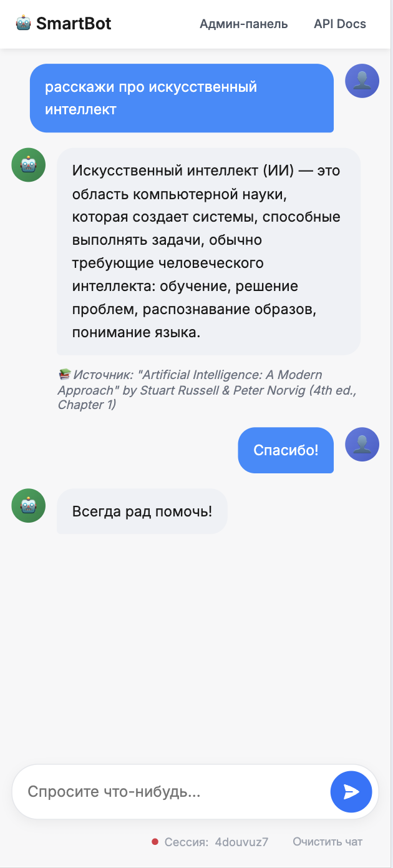
Task: Open the Админ-панель page
Action: (243, 24)
